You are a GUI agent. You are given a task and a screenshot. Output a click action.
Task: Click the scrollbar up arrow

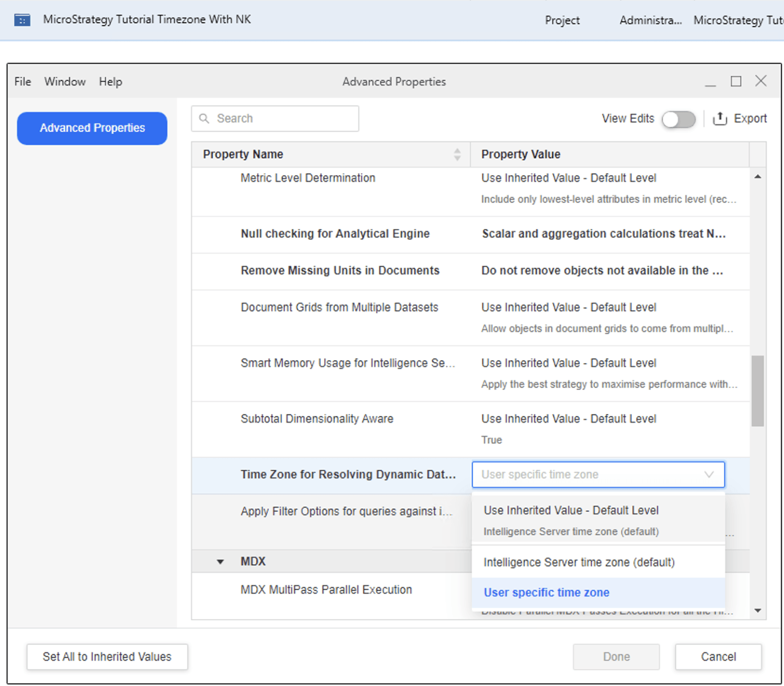758,176
